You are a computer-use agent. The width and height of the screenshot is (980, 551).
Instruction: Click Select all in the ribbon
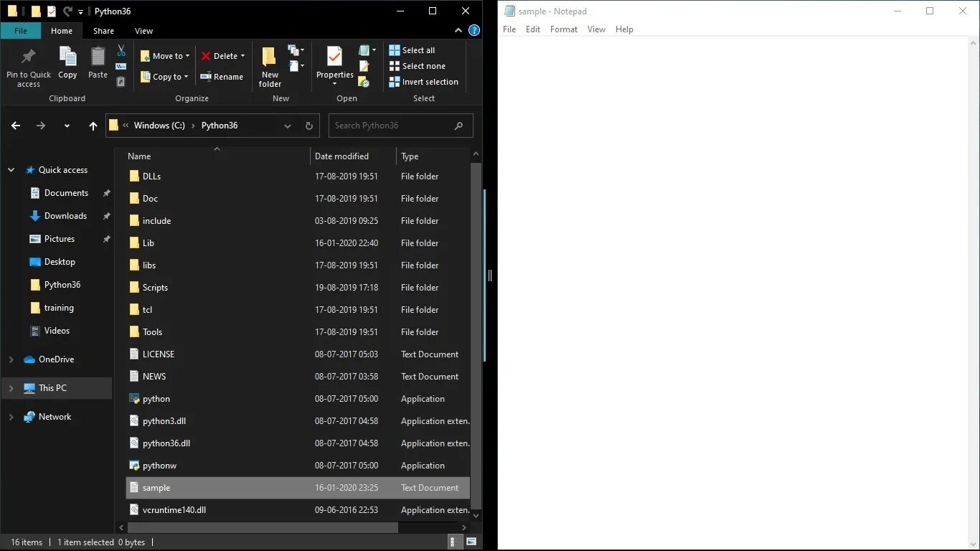tap(412, 50)
